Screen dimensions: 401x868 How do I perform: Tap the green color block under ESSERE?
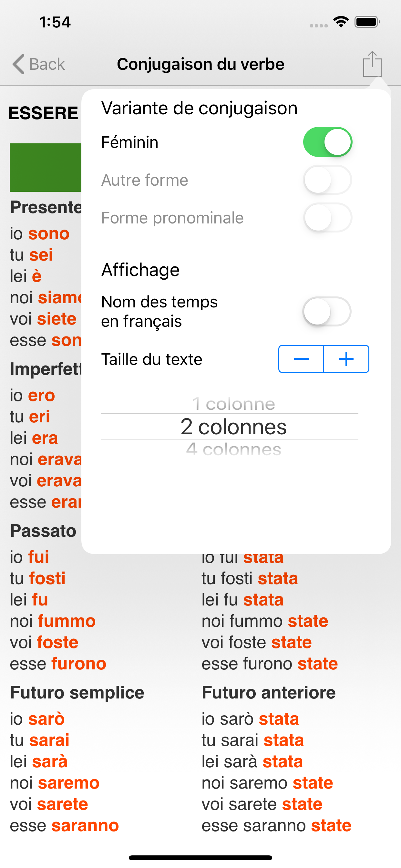tap(46, 168)
